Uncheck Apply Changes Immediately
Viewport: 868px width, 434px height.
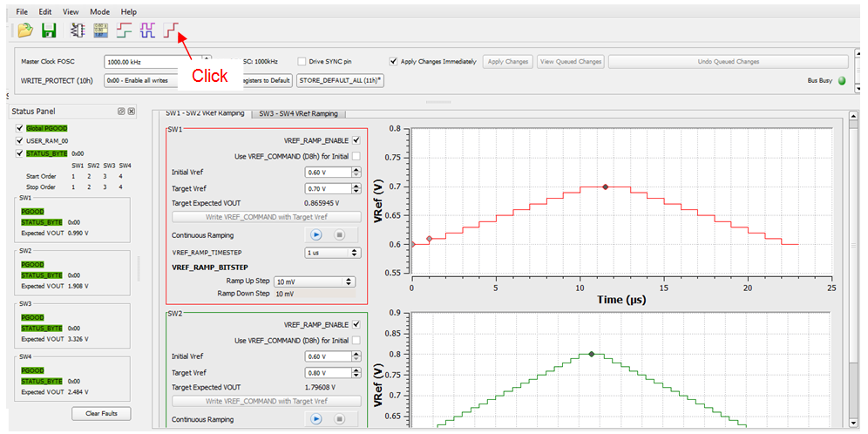(395, 62)
